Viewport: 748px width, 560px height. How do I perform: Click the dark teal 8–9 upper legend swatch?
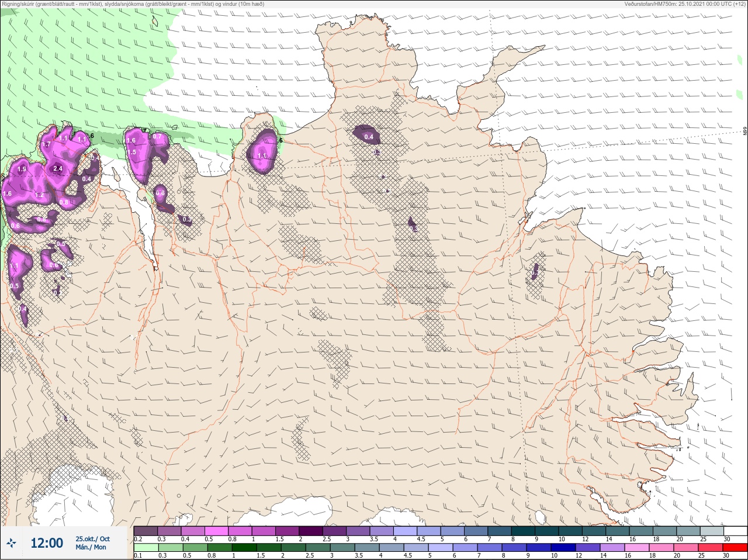click(x=524, y=531)
